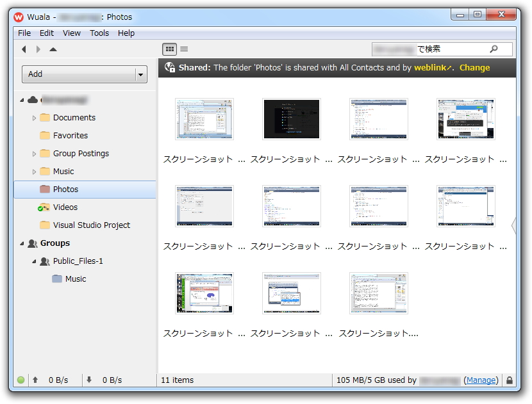Select the Videos folder

point(65,207)
